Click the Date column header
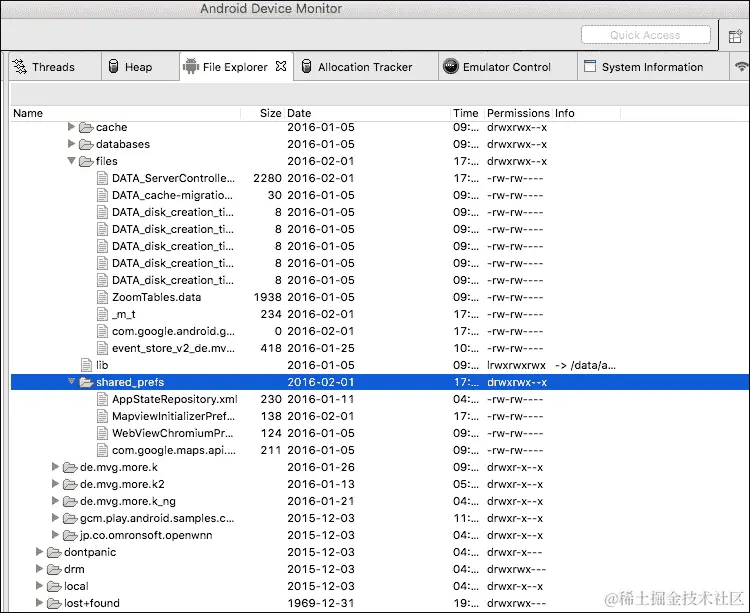Screen dimensions: 750x613 367,113
